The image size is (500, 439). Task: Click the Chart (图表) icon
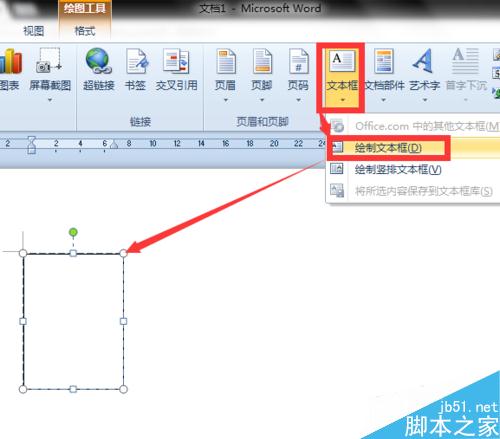[x=10, y=61]
